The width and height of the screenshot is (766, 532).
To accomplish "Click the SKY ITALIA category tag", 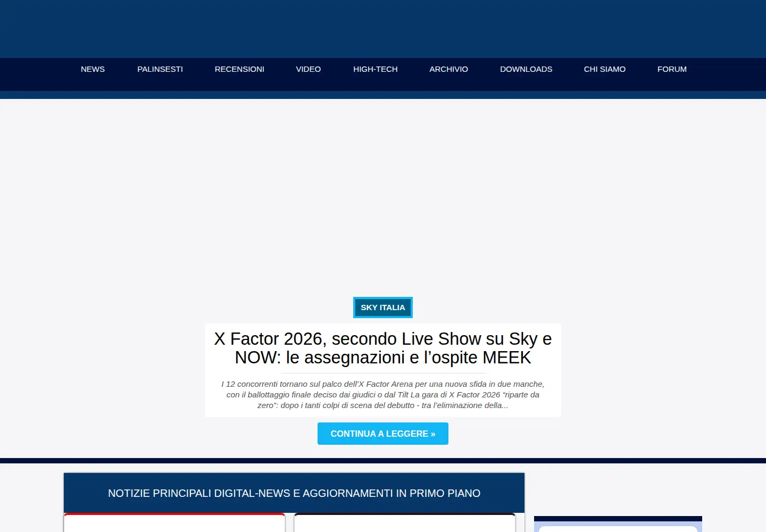I will pyautogui.click(x=383, y=307).
